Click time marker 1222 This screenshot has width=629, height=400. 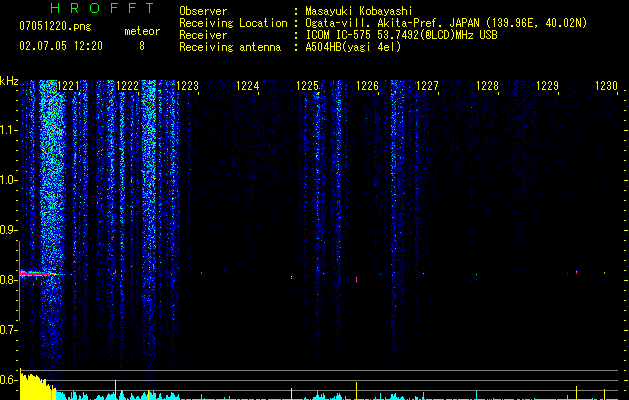coord(128,86)
